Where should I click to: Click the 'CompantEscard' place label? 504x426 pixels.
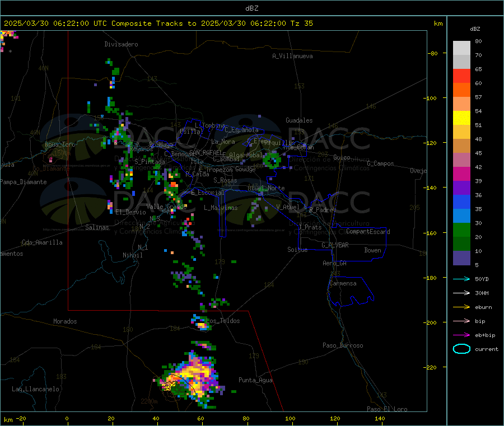coord(368,231)
